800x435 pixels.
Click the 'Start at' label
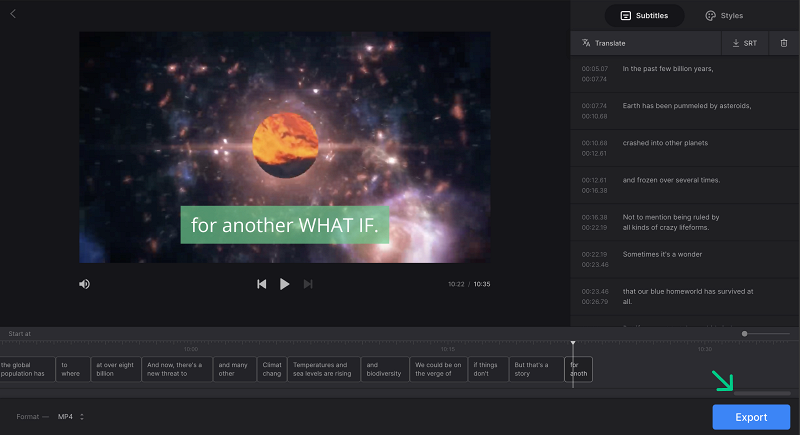19,334
